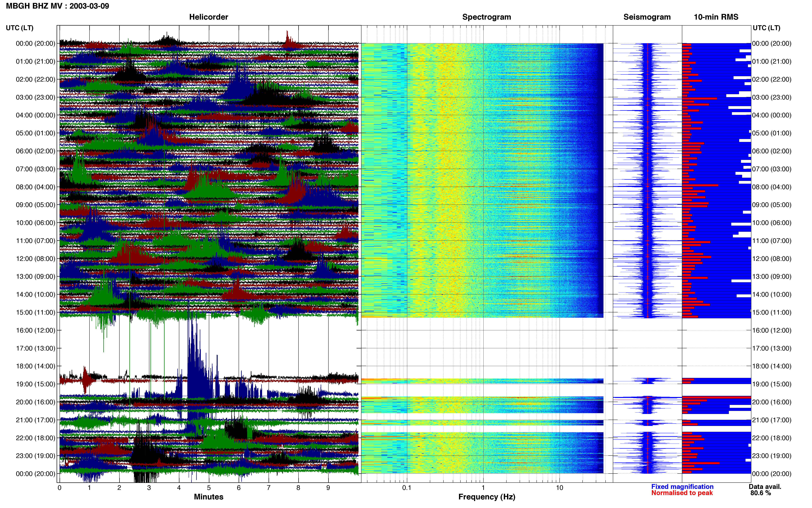Click the 10-min RMS panel heading

[716, 17]
